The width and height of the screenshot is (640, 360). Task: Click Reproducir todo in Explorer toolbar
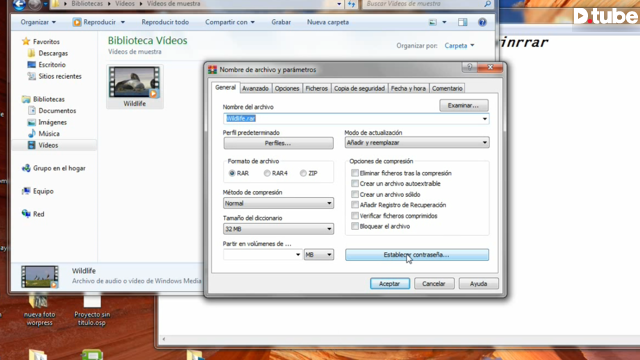click(165, 22)
